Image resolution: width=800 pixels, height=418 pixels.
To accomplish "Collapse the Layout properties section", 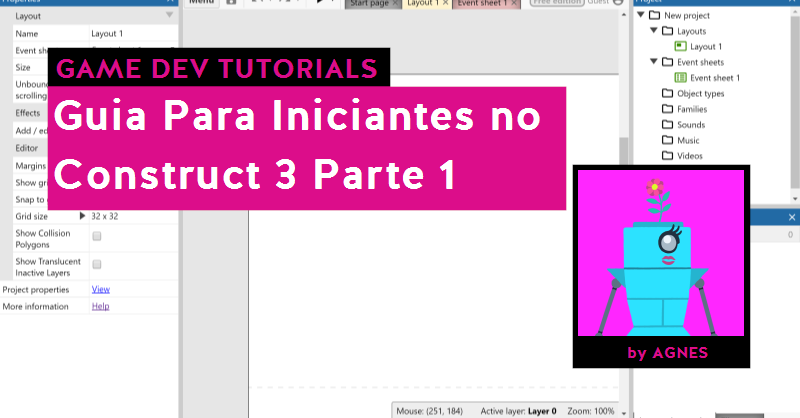I will [168, 16].
